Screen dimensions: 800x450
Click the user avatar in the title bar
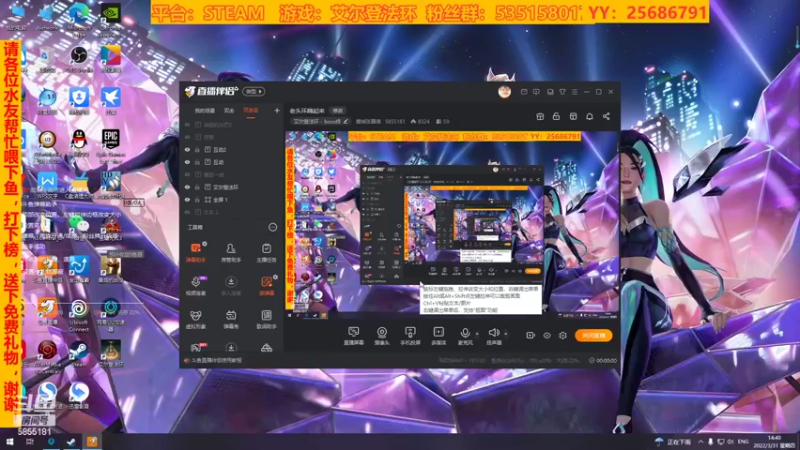(504, 91)
